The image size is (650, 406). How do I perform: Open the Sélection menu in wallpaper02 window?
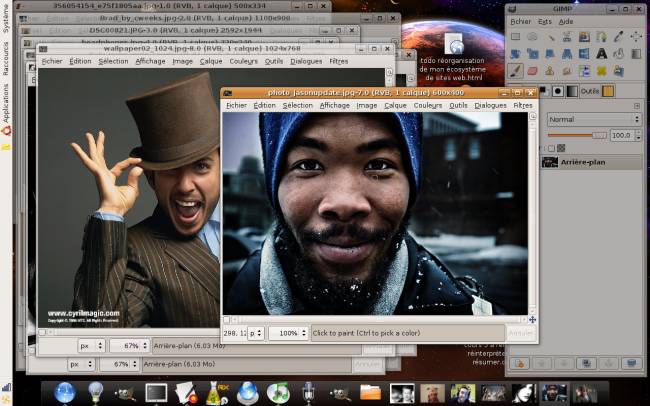coord(113,61)
